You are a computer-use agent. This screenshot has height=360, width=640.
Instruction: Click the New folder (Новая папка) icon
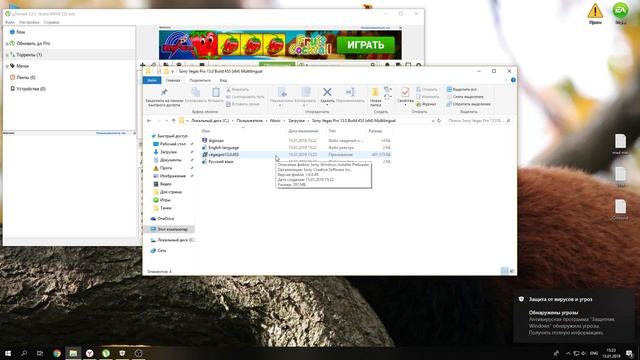click(375, 92)
